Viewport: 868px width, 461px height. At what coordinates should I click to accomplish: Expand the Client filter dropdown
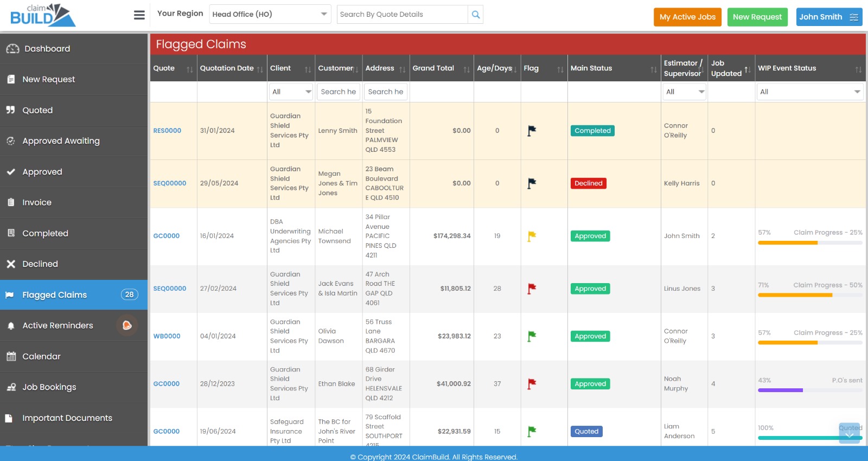tap(291, 92)
